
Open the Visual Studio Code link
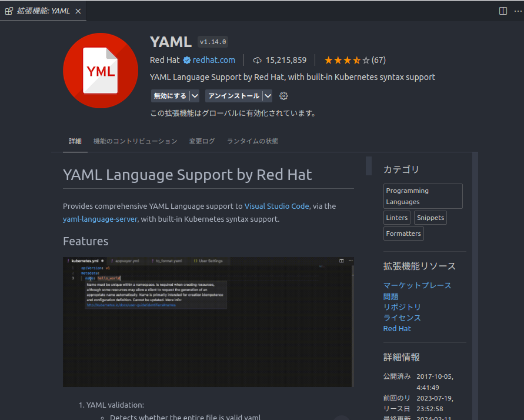pos(277,206)
